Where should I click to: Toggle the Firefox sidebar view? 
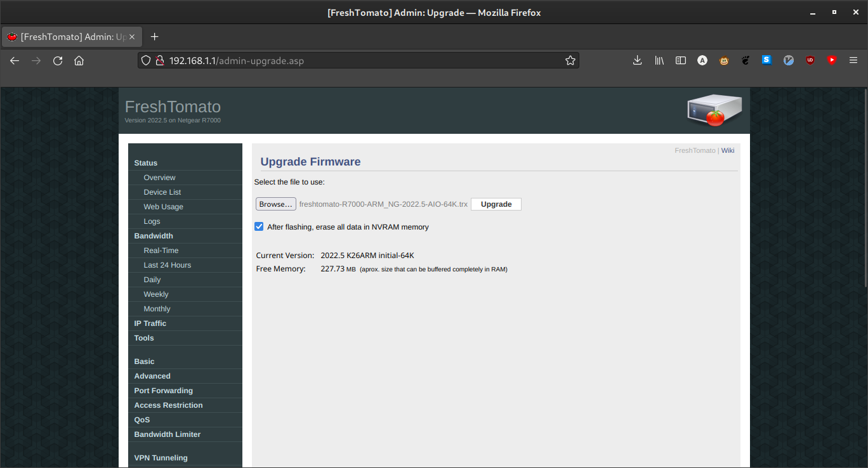681,60
